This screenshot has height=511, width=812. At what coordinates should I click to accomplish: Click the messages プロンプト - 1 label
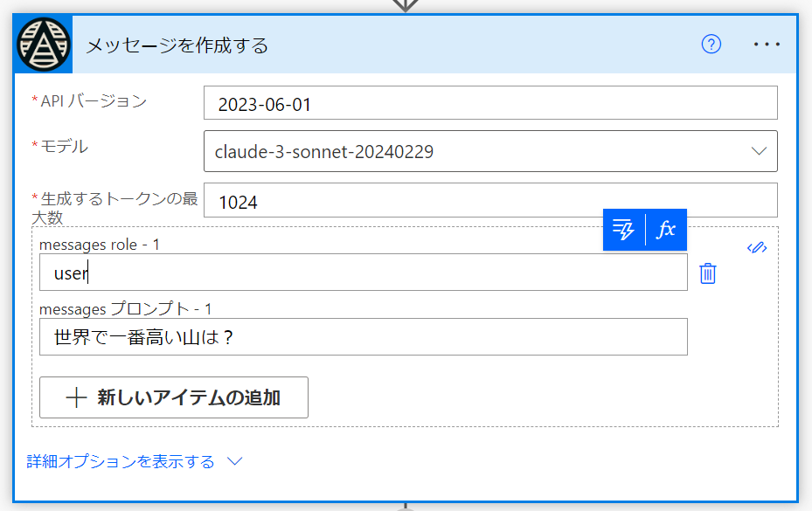pyautogui.click(x=125, y=309)
